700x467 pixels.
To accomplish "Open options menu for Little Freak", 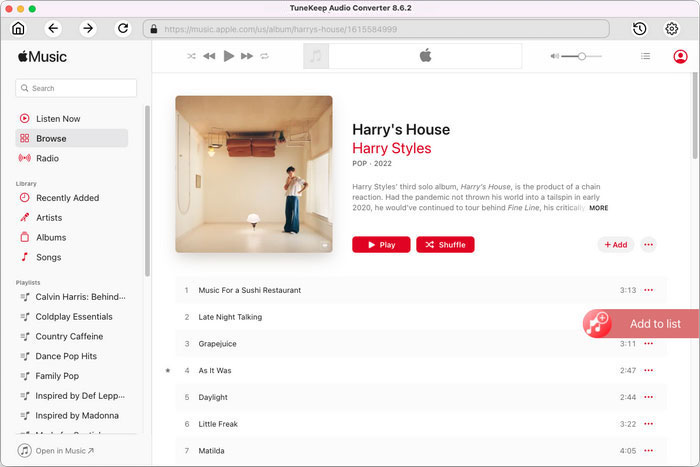I will pos(648,424).
